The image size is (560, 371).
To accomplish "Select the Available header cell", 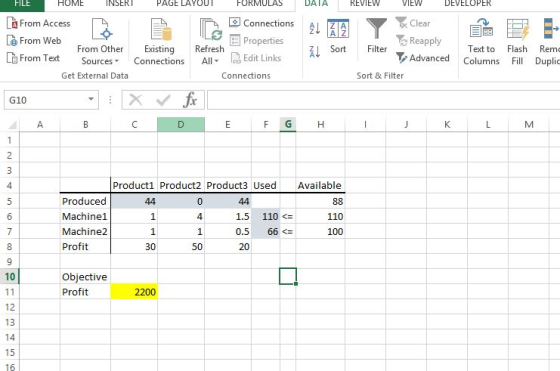I will [x=320, y=185].
